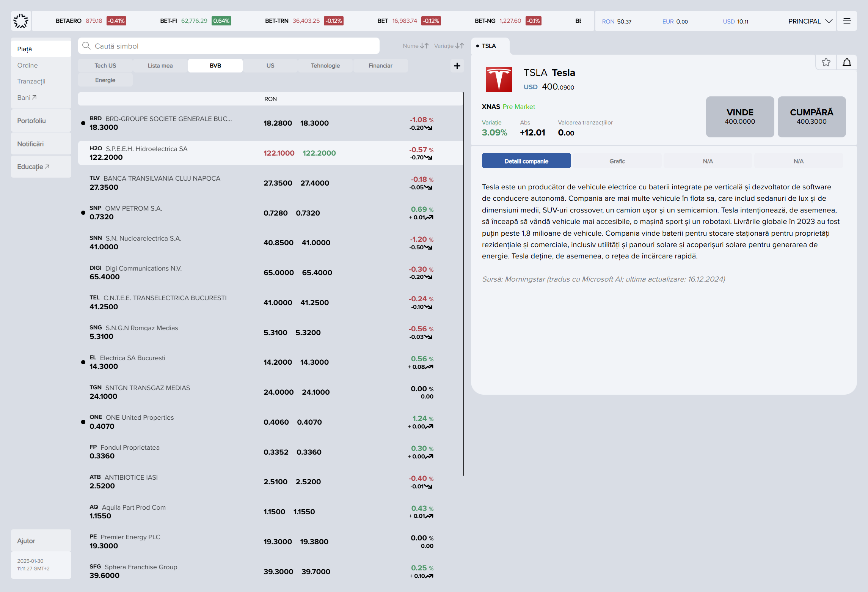Select the Tech US watchlist tab
This screenshot has width=868, height=592.
coord(105,66)
